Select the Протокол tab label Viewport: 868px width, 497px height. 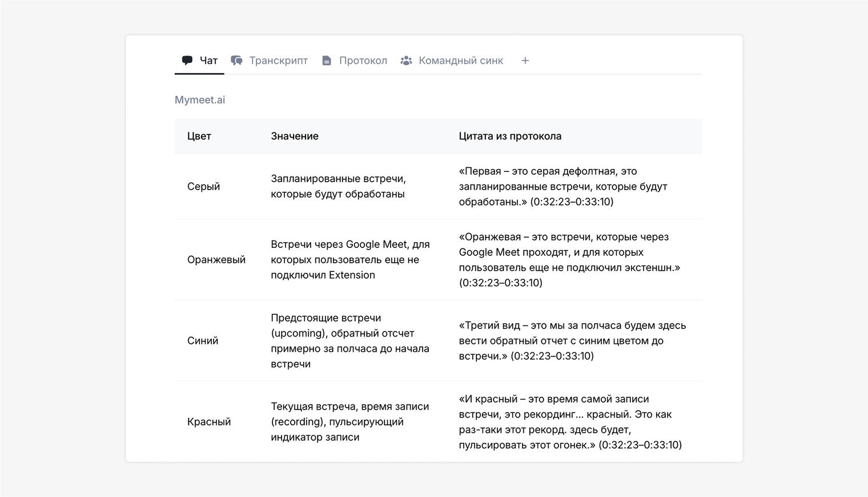point(363,61)
